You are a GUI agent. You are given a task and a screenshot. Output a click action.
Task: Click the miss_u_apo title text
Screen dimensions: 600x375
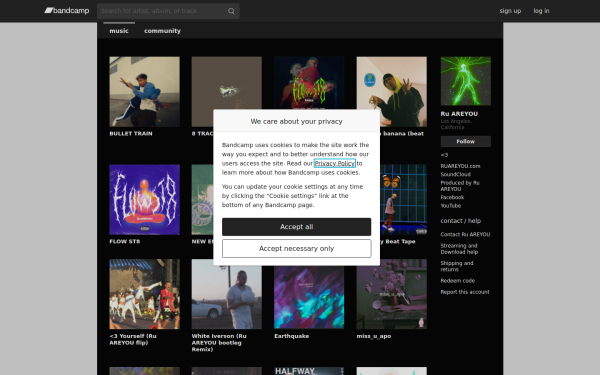[x=374, y=336]
